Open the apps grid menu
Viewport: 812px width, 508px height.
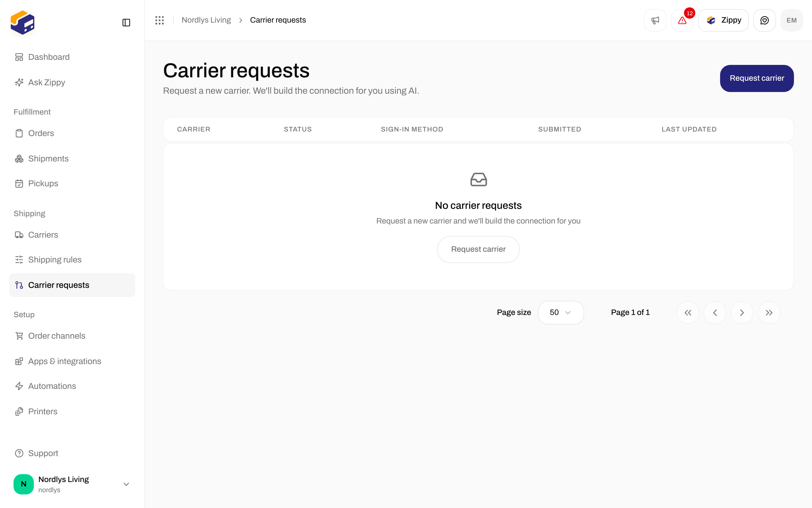point(160,20)
